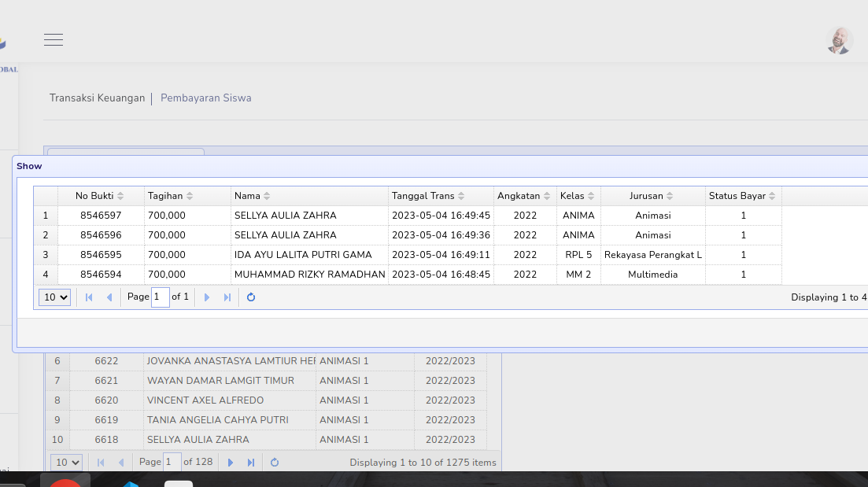Click the Transaksi Keuangan breadcrumb

tap(97, 98)
